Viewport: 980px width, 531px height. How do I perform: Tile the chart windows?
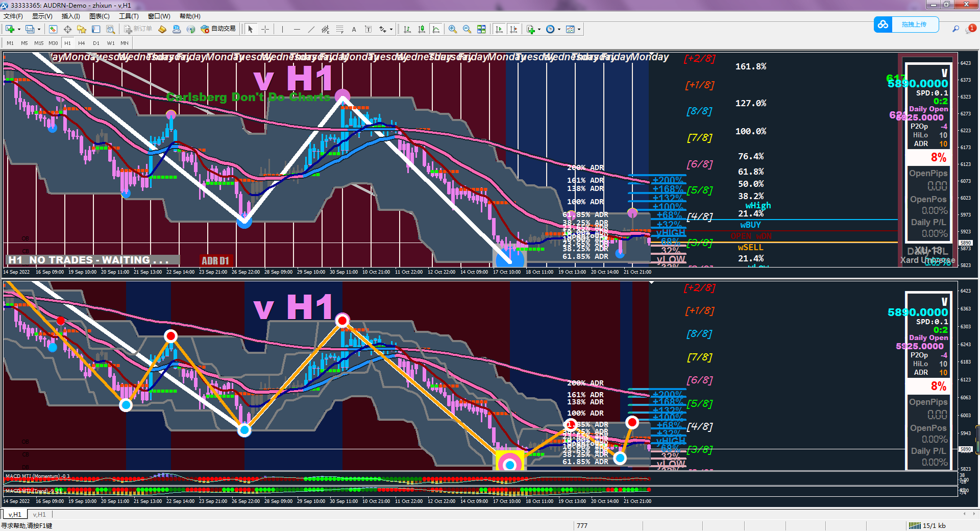[x=481, y=29]
